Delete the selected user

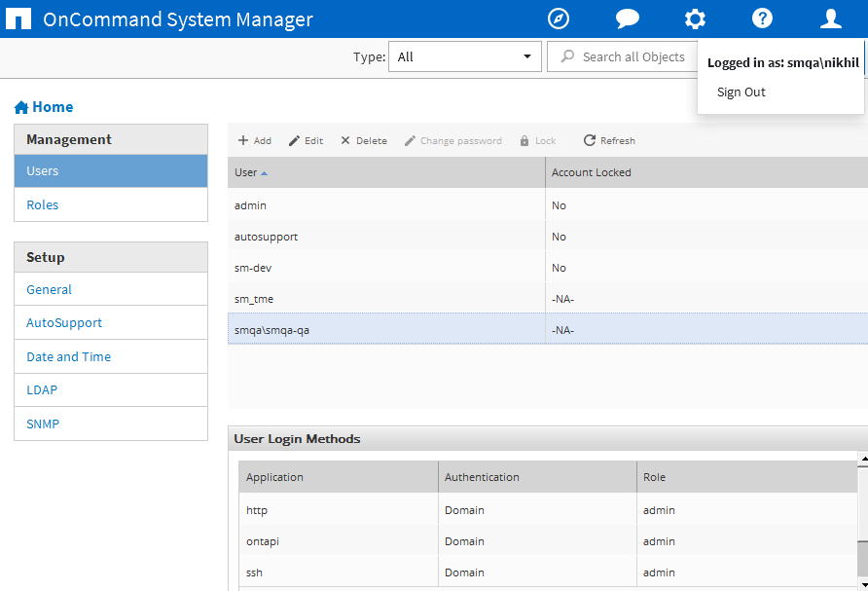tap(363, 141)
